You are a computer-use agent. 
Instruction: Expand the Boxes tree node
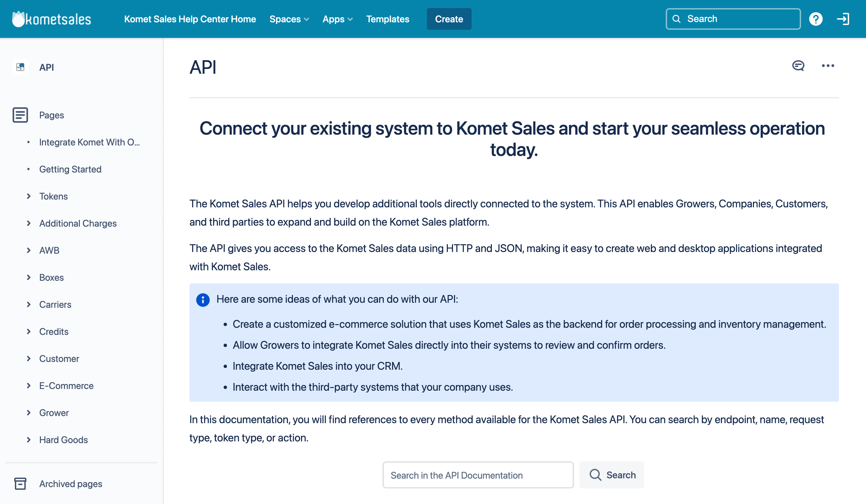(x=29, y=277)
